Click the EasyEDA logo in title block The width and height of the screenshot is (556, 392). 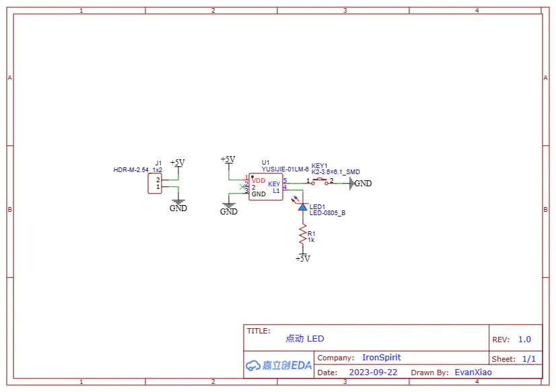point(278,365)
